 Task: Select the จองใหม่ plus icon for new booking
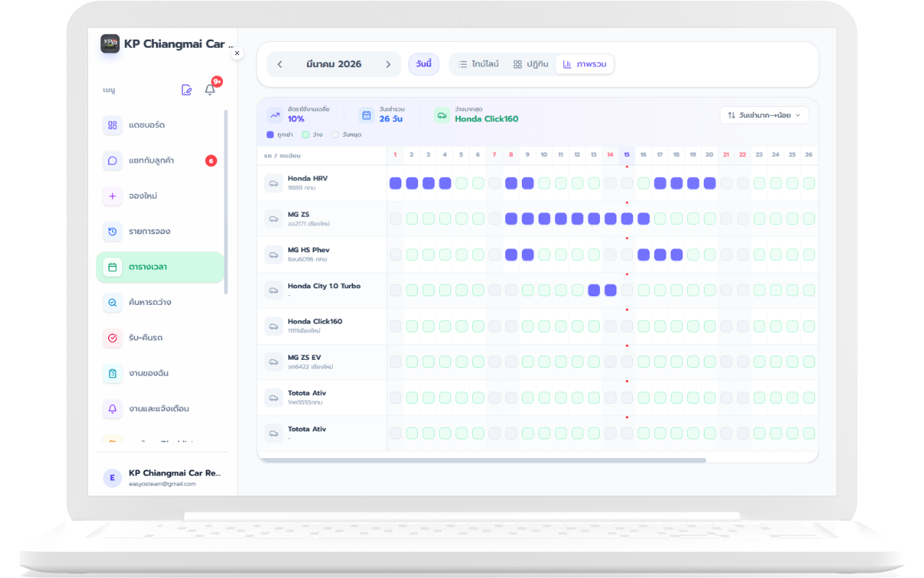113,196
